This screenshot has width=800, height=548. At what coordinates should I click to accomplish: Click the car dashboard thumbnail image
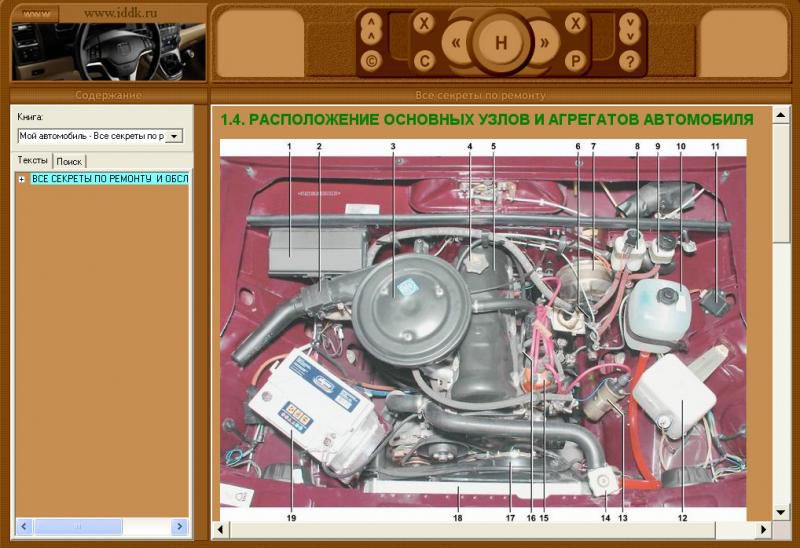click(x=108, y=51)
